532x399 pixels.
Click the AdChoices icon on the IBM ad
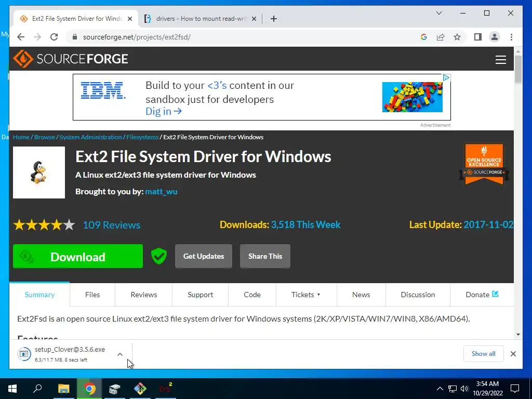pos(446,78)
